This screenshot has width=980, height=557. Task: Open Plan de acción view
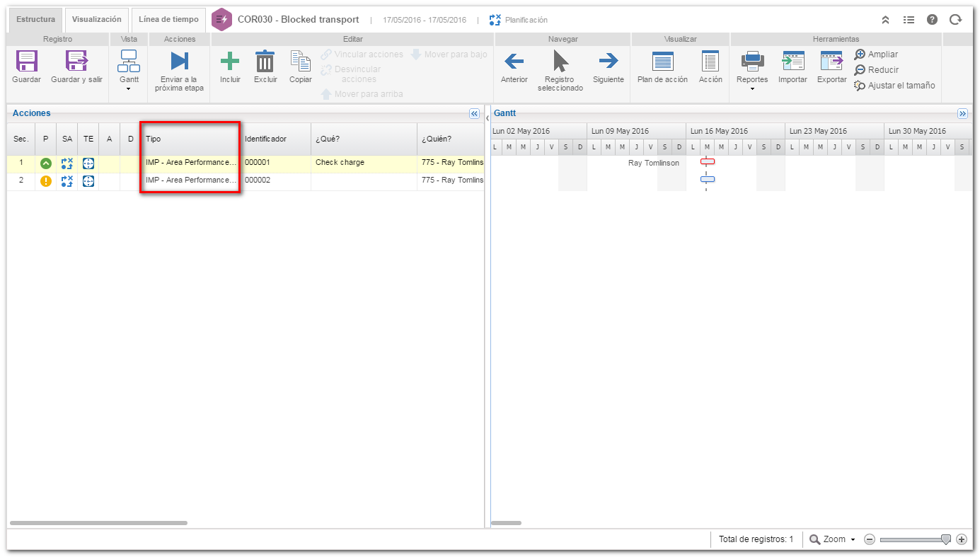662,61
